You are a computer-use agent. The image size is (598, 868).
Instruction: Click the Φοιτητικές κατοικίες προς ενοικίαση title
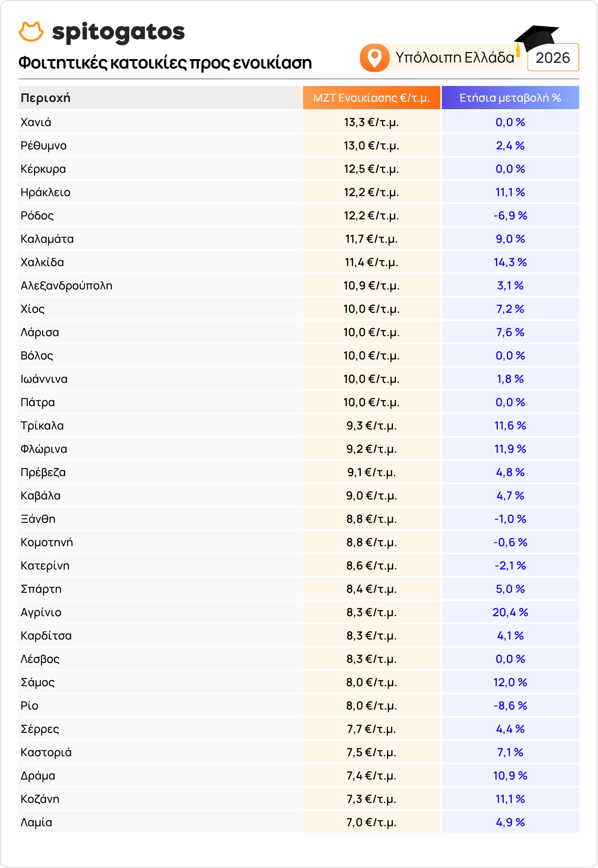[x=165, y=63]
